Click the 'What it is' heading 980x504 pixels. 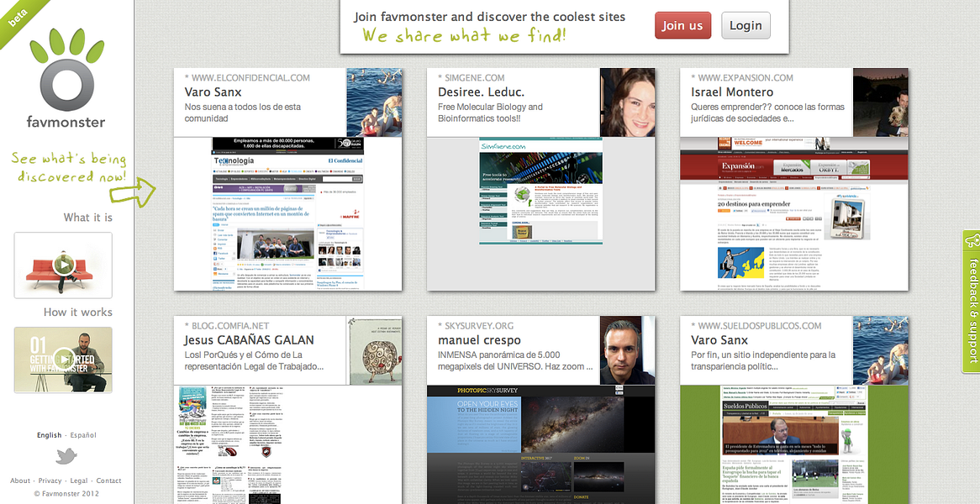(x=88, y=218)
